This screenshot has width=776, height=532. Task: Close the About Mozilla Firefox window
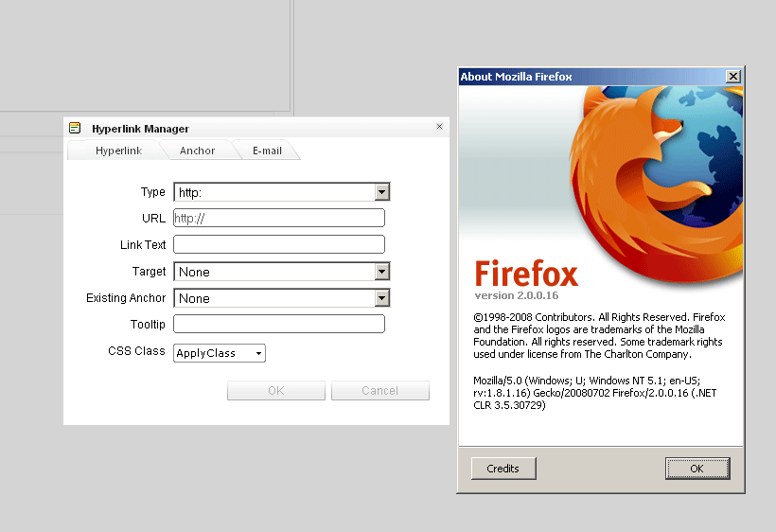733,77
